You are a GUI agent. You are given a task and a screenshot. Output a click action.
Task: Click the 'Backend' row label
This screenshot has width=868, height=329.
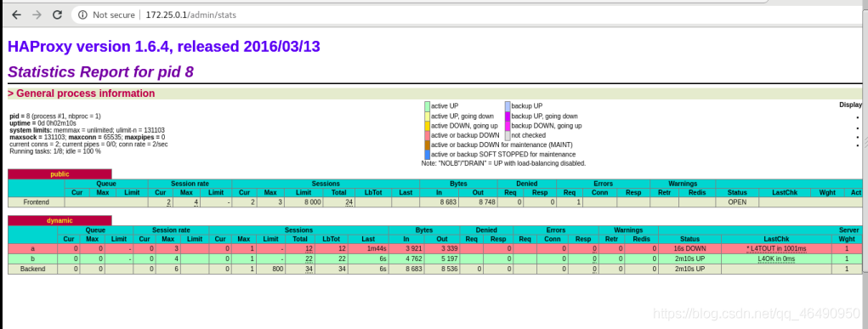pos(32,269)
